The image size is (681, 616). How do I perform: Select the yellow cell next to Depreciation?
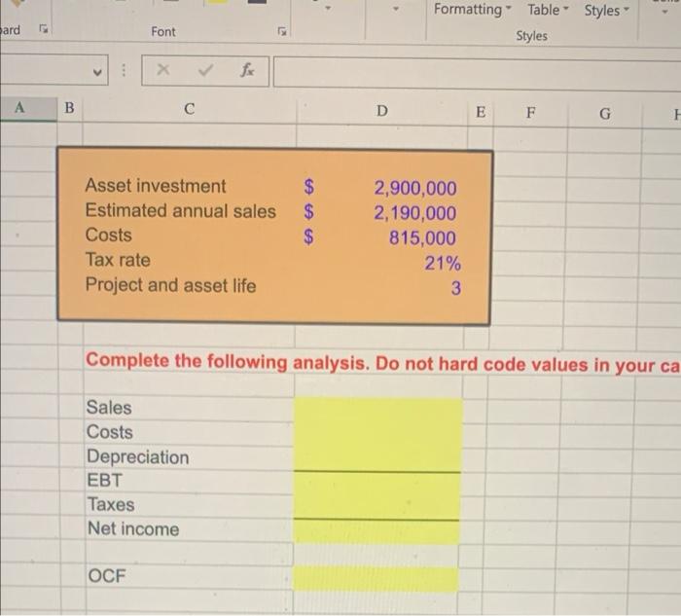point(377,458)
